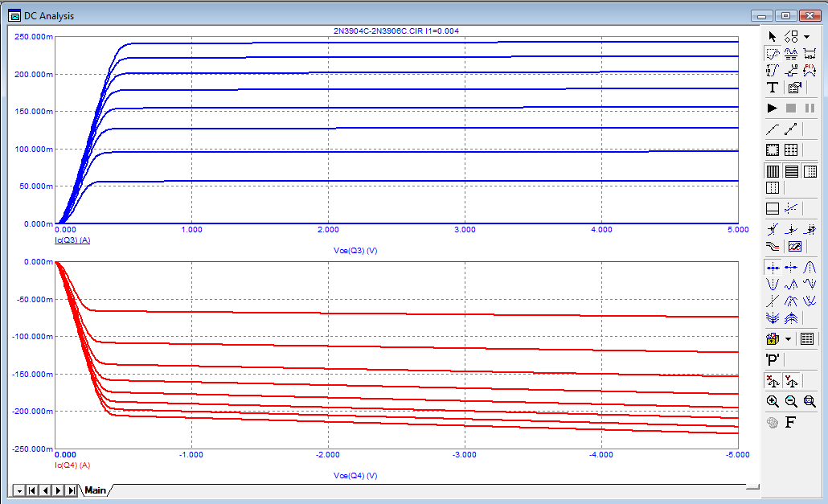828x504 pixels.
Task: Open the numeric output table icon
Action: [x=807, y=339]
